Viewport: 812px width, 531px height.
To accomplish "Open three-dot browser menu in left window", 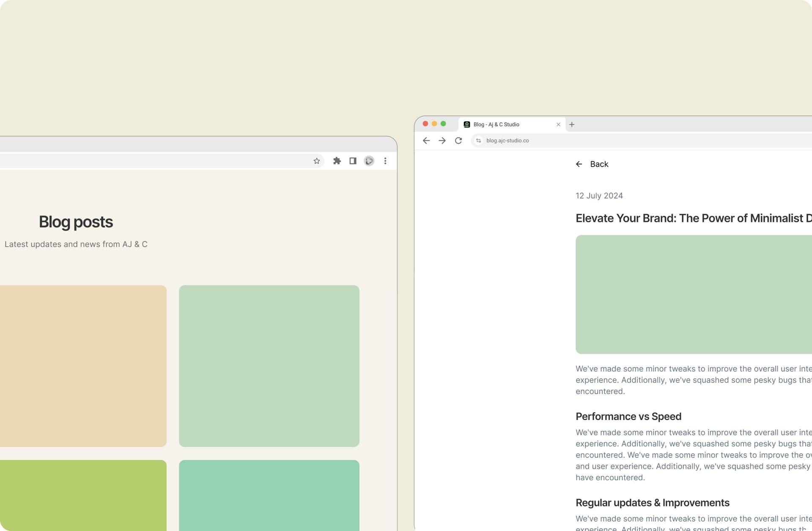I will (x=385, y=161).
